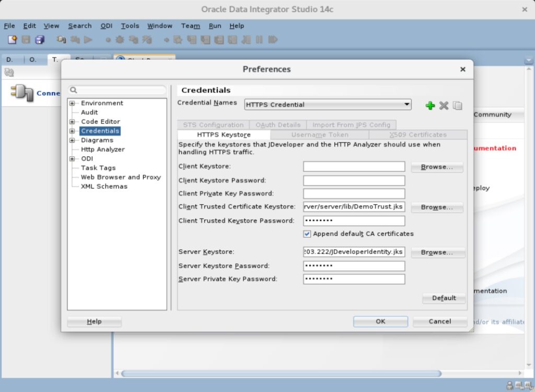Click the refresh icon under navigator tabs
This screenshot has height=392, width=535.
9,73
